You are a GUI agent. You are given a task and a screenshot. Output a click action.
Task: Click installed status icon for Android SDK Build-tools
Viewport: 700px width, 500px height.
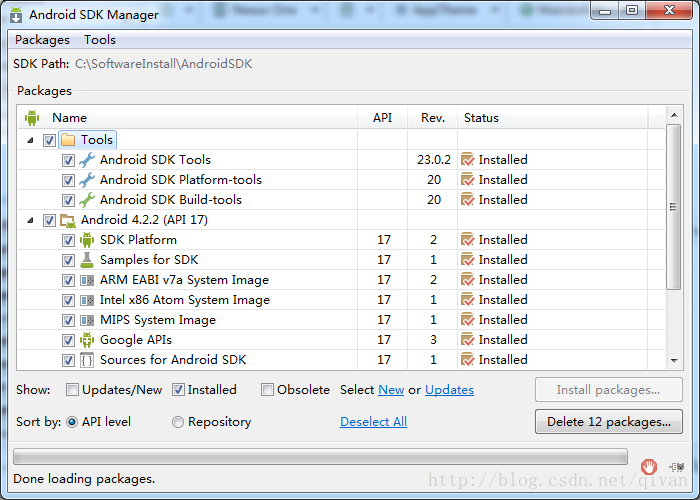[467, 200]
